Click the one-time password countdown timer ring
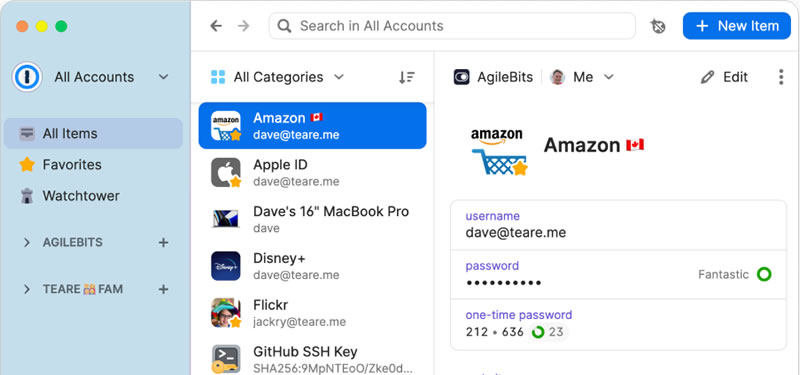Viewport: 800px width, 375px height. [x=538, y=332]
